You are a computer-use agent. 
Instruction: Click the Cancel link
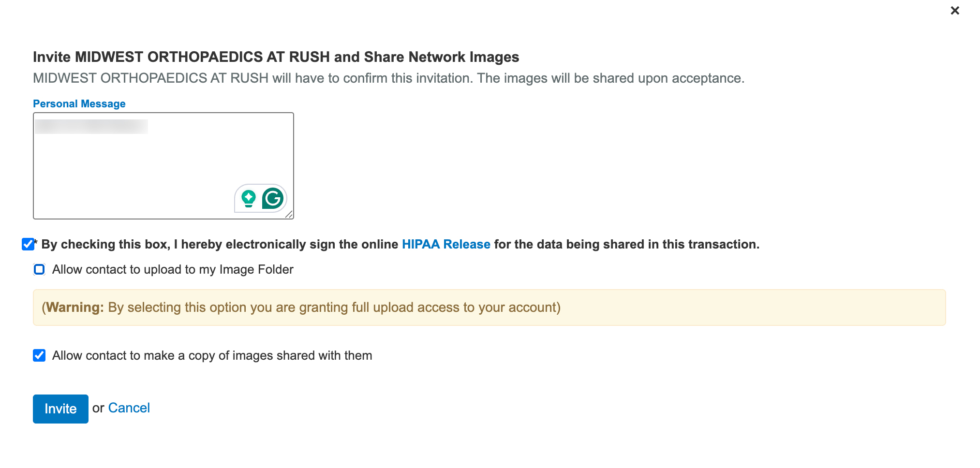pyautogui.click(x=129, y=408)
